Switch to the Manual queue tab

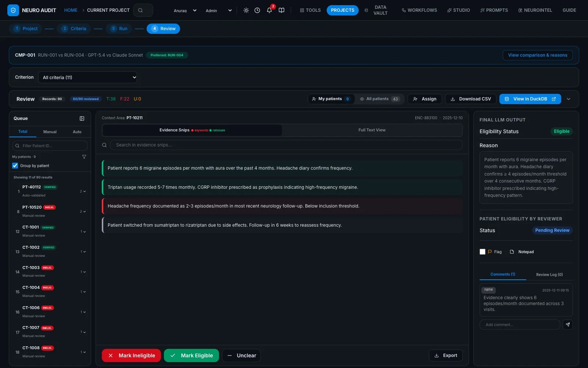[x=50, y=132]
